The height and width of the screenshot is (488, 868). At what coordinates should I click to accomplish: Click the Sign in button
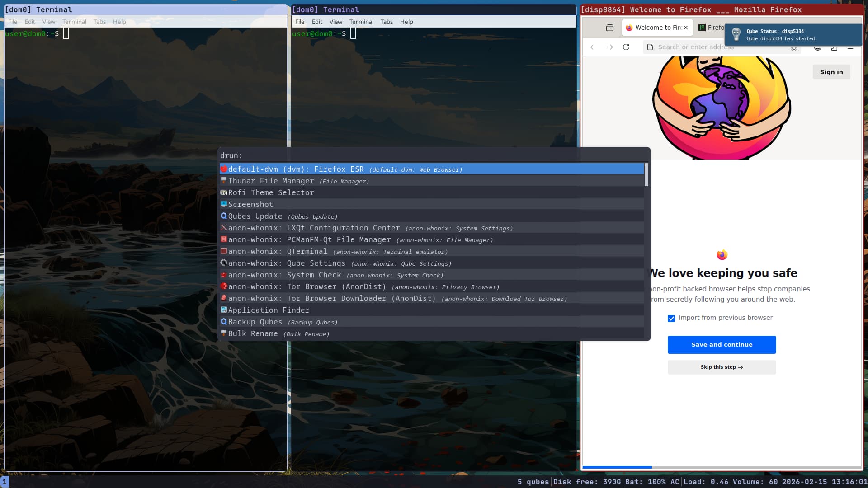click(x=831, y=72)
